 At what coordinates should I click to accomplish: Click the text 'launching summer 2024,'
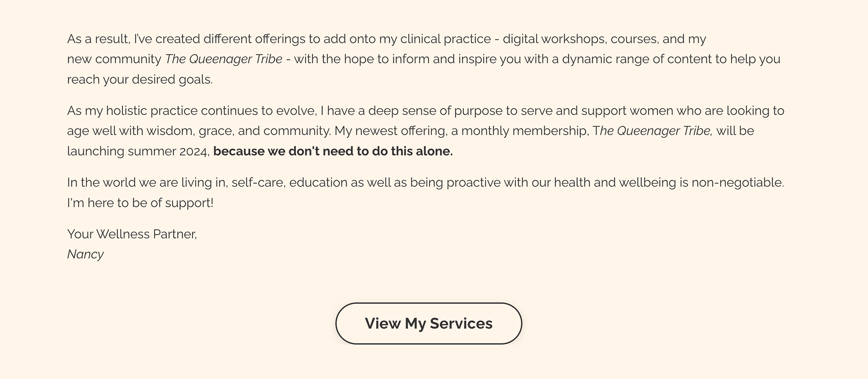138,151
